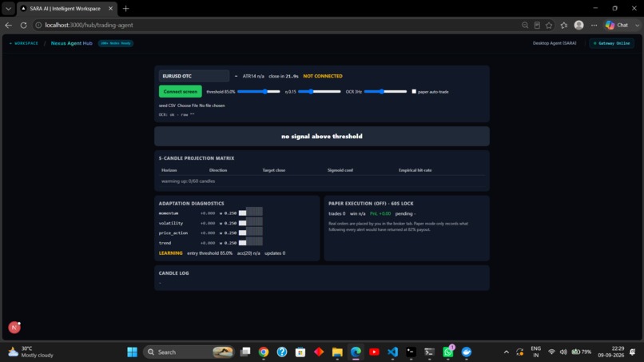Open File Explorer from taskbar
This screenshot has width=644, height=362.
click(337, 352)
